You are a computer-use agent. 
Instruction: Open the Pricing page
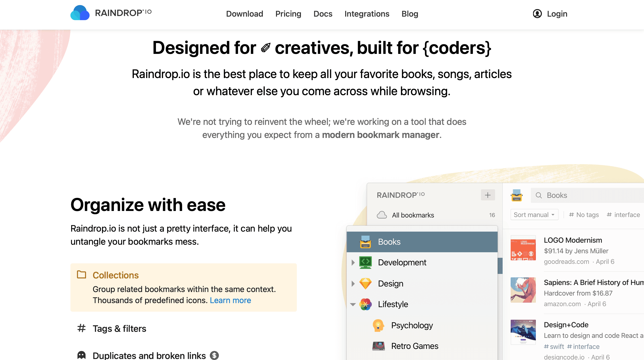[x=288, y=14]
